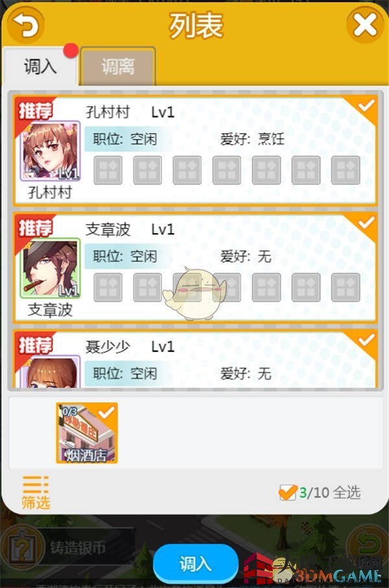Screen dimensions: 389x588
Task: Click 聂少少's partially visible portrait
Action: pyautogui.click(x=50, y=371)
